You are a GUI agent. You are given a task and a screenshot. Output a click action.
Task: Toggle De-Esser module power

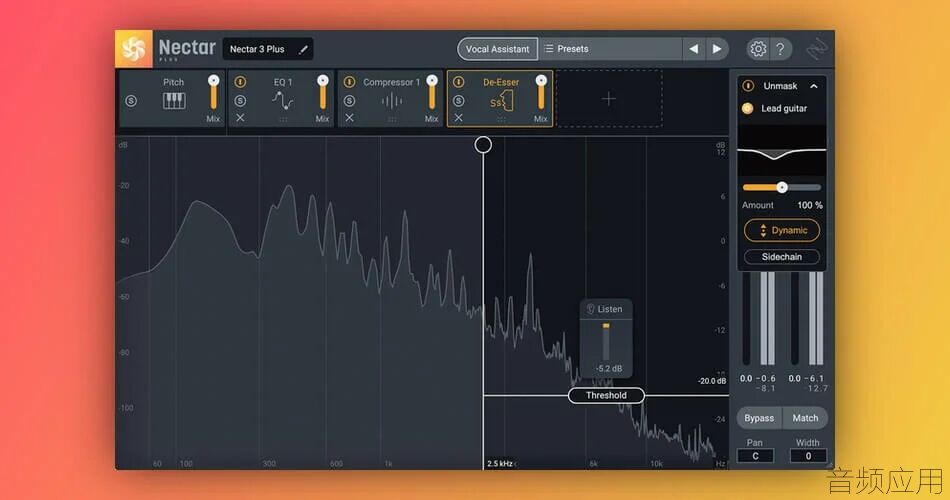[459, 81]
